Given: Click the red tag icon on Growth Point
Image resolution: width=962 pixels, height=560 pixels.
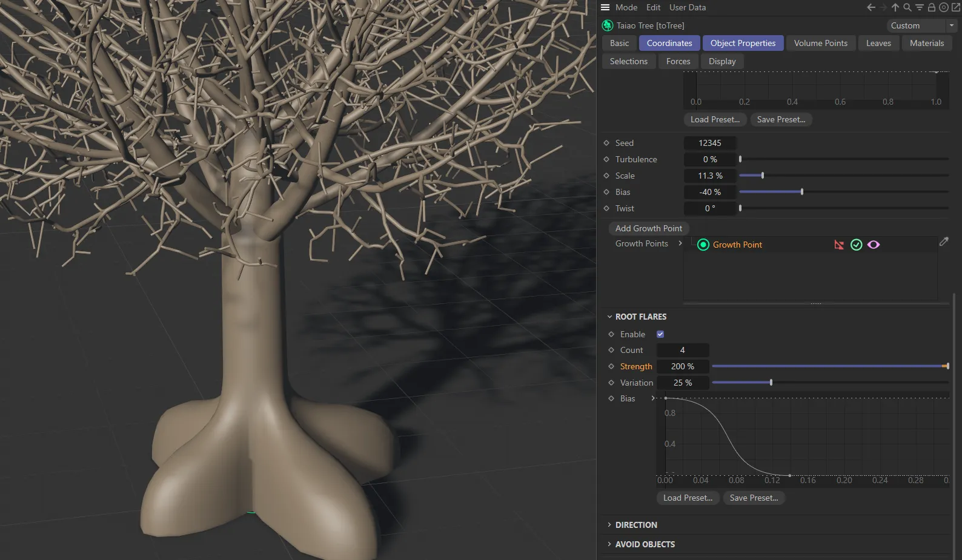Looking at the screenshot, I should (839, 245).
